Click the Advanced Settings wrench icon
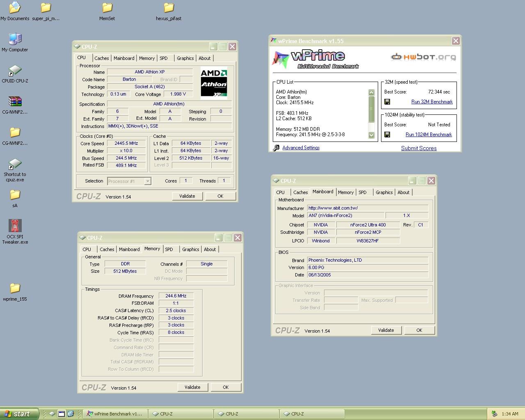The width and height of the screenshot is (525, 420). pos(276,148)
